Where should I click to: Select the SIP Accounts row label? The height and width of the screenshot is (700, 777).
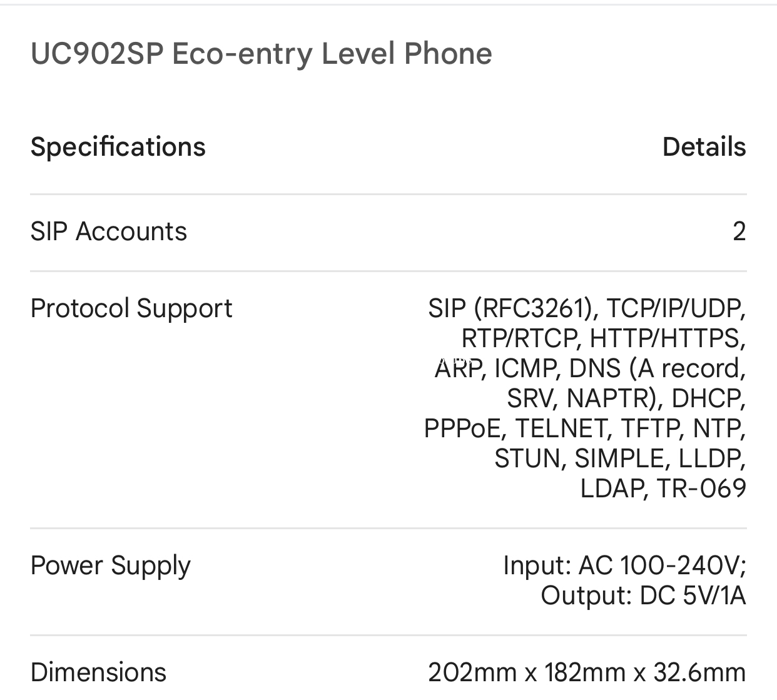pyautogui.click(x=108, y=231)
